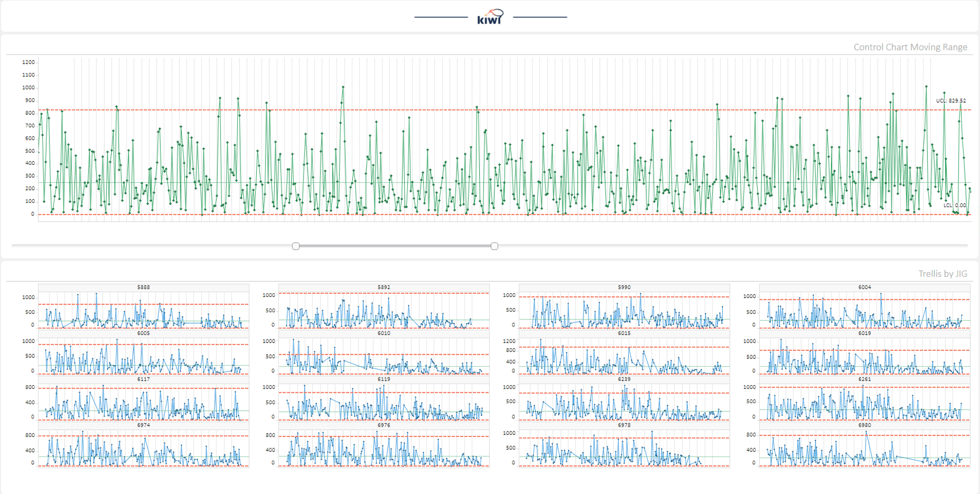Click the 6010 trellis chart header

click(x=384, y=333)
